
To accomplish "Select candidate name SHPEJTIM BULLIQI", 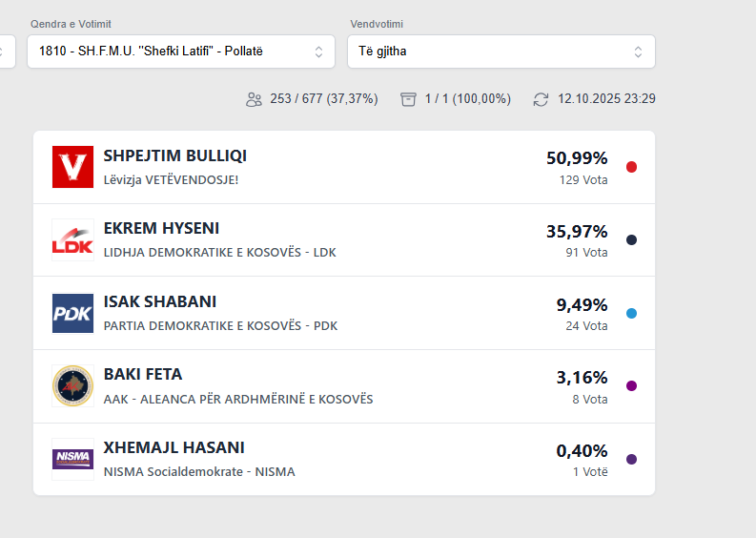I will [x=174, y=156].
